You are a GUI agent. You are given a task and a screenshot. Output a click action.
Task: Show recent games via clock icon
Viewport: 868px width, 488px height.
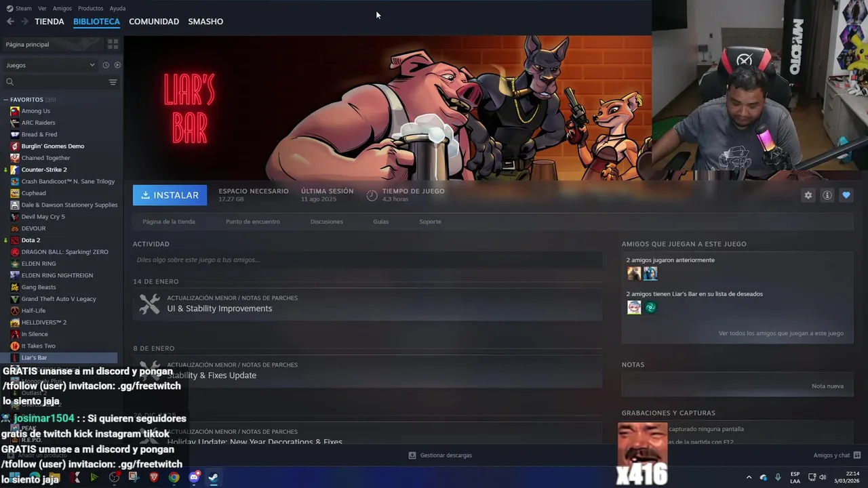pos(106,65)
